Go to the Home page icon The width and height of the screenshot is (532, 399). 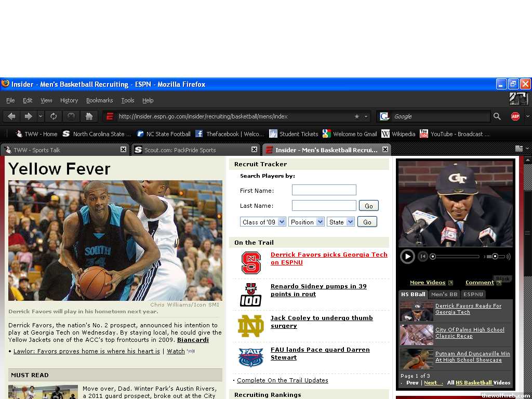pyautogui.click(x=89, y=116)
